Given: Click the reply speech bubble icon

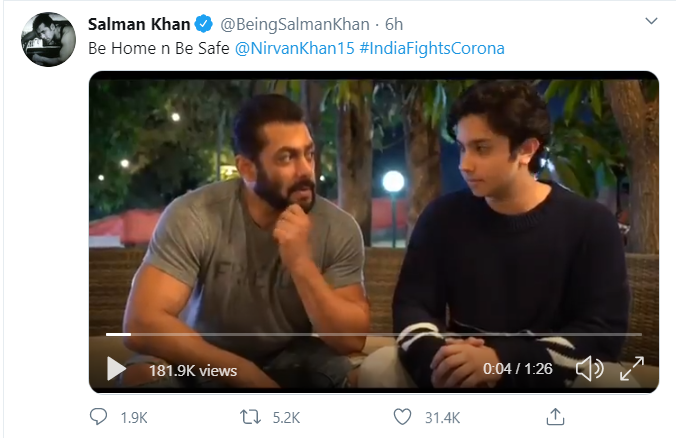Looking at the screenshot, I should point(98,416).
